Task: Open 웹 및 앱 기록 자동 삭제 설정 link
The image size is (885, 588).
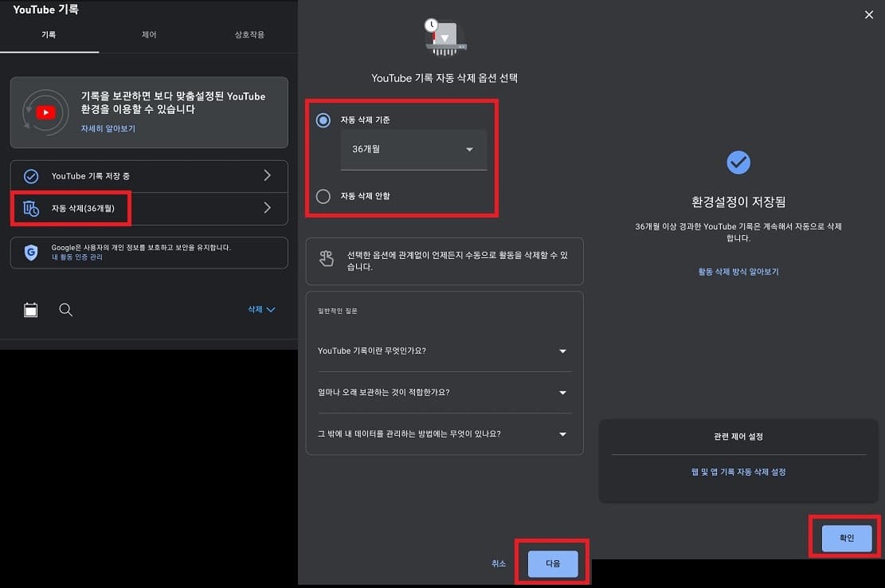Action: 738,472
